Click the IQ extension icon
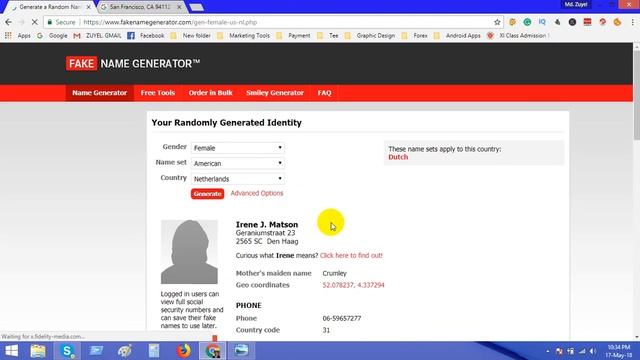Screen dimensions: 640x360 coord(542,22)
